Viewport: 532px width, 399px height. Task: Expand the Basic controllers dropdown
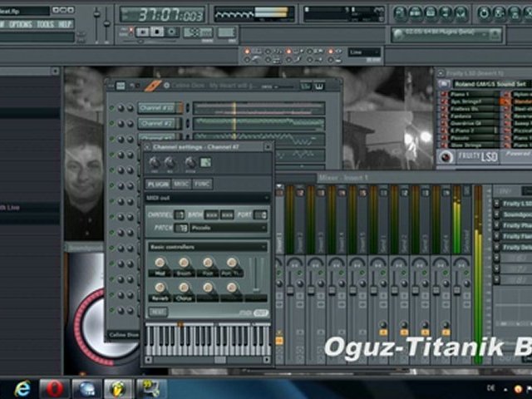click(x=207, y=247)
